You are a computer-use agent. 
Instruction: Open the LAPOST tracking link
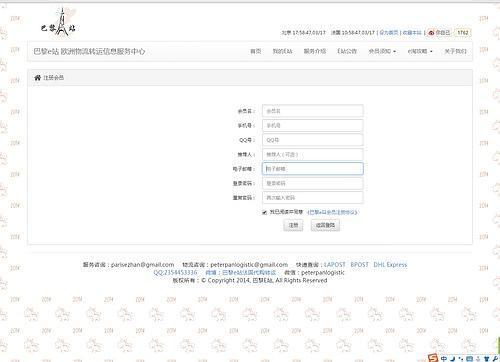(x=335, y=265)
